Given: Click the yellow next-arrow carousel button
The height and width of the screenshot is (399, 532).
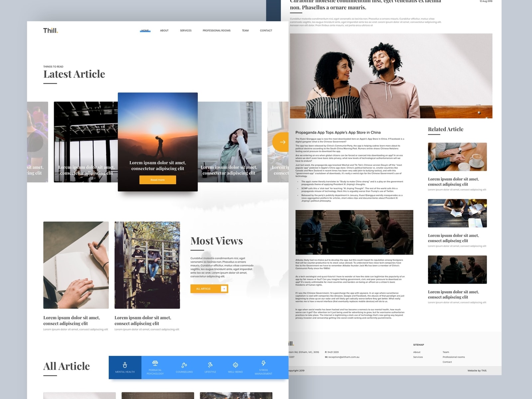Looking at the screenshot, I should (282, 142).
